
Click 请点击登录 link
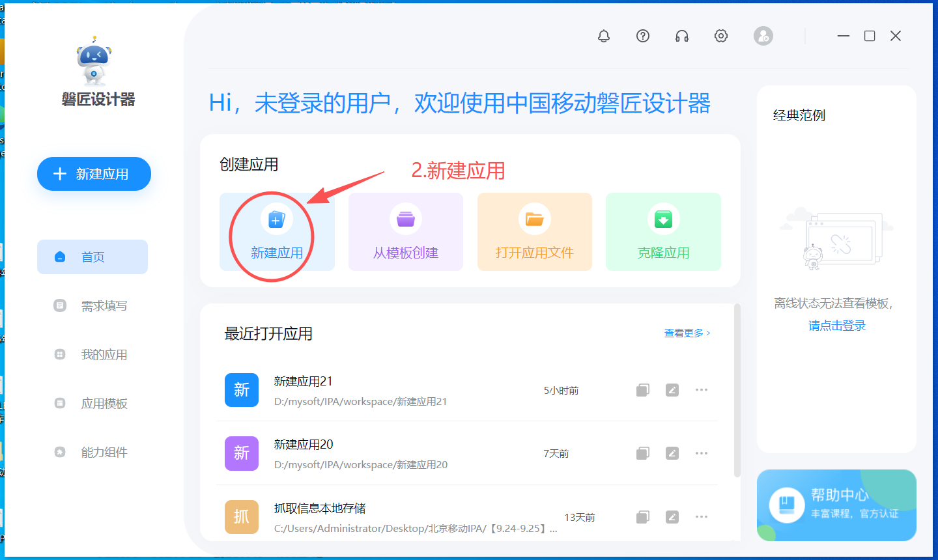point(837,326)
